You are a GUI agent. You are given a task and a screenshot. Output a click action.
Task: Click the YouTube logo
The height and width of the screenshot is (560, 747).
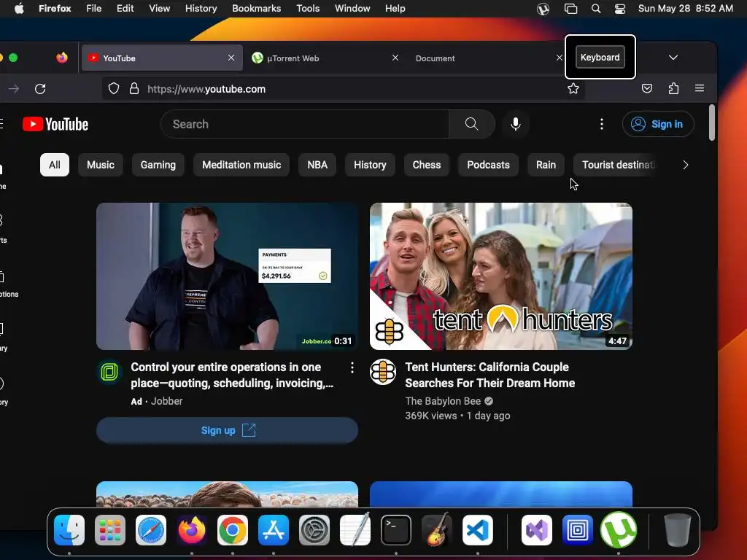coord(55,124)
